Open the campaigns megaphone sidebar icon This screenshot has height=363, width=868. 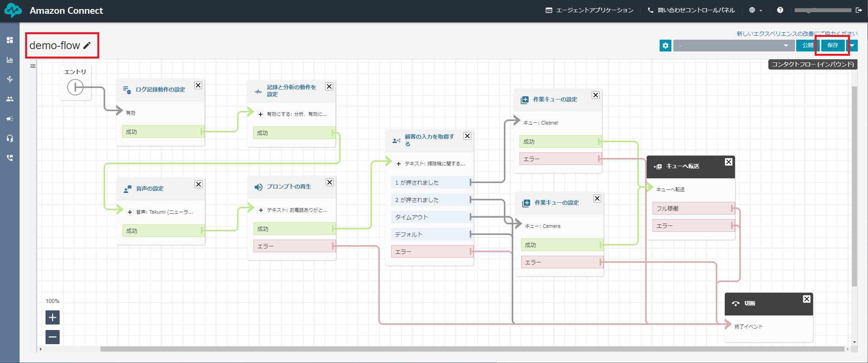coord(10,119)
